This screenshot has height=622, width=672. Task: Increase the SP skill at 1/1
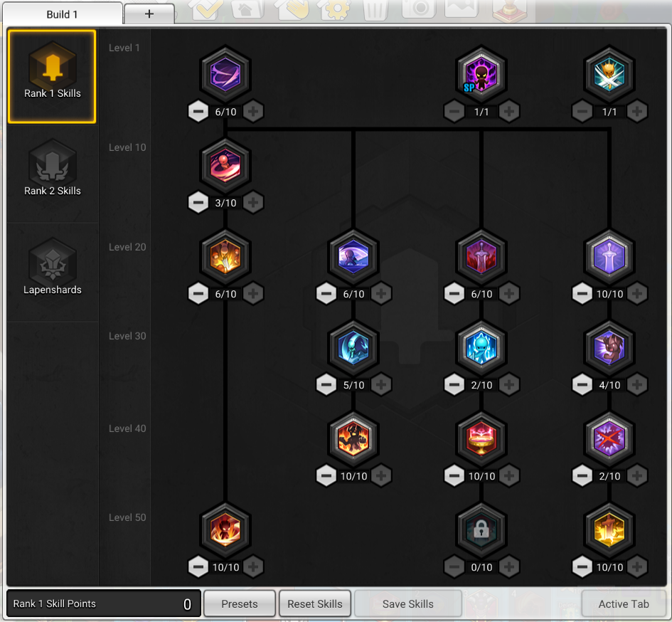point(508,112)
